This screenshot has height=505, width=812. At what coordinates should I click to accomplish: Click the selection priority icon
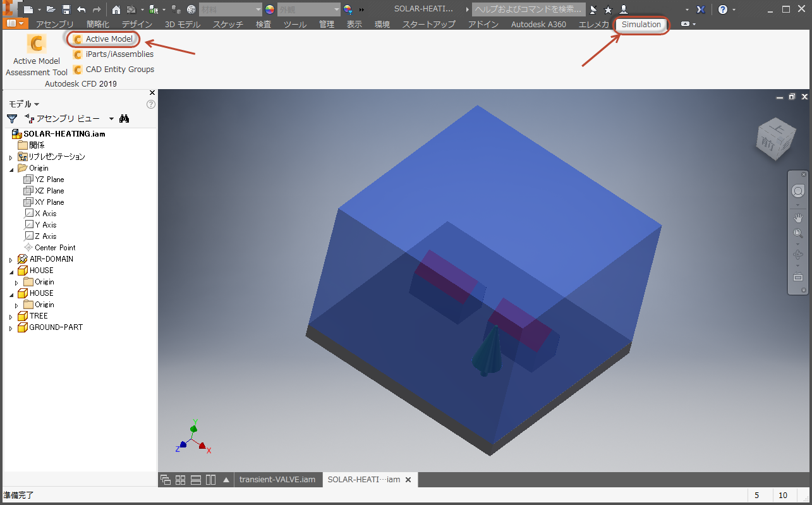tap(152, 9)
